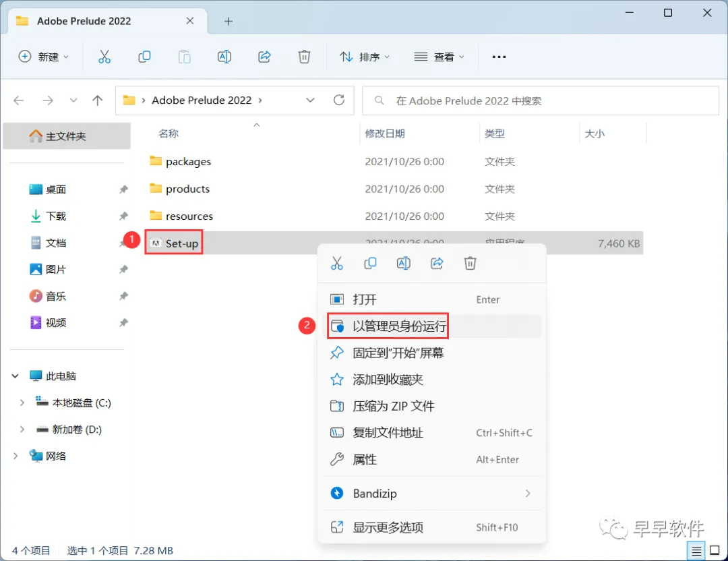Open the 排序 (Sort) dropdown
728x561 pixels.
pyautogui.click(x=365, y=57)
